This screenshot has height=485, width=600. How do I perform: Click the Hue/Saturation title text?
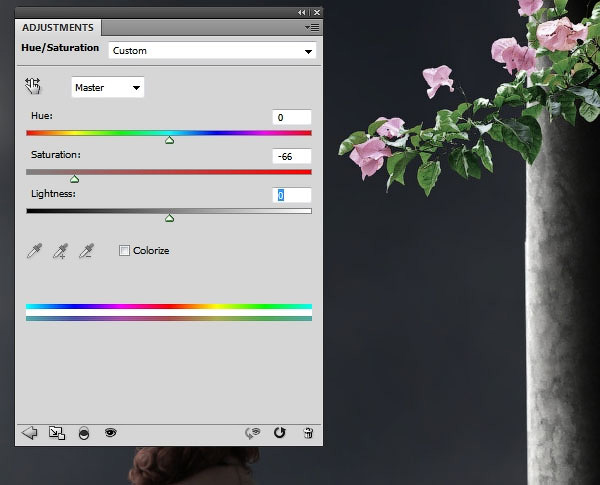click(x=60, y=48)
